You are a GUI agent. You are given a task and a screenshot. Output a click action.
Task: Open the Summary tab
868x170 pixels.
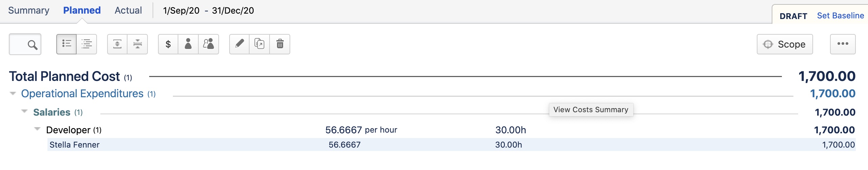[x=29, y=11]
